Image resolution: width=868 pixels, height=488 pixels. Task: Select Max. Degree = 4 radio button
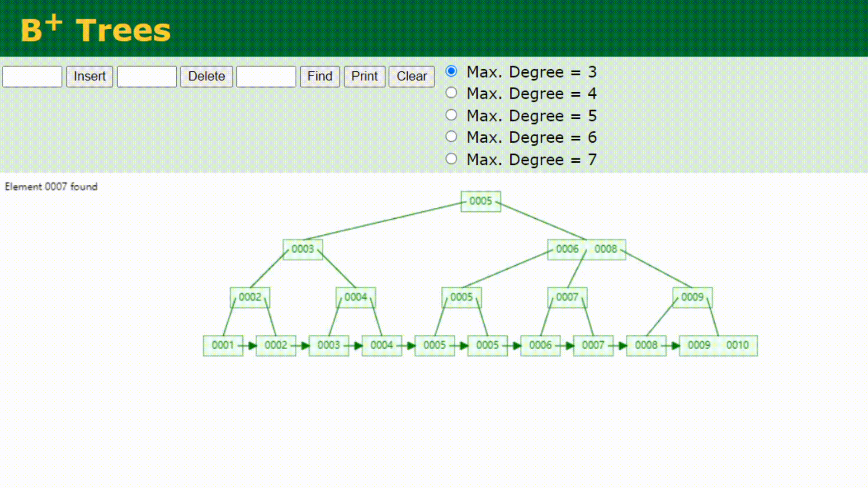(451, 93)
